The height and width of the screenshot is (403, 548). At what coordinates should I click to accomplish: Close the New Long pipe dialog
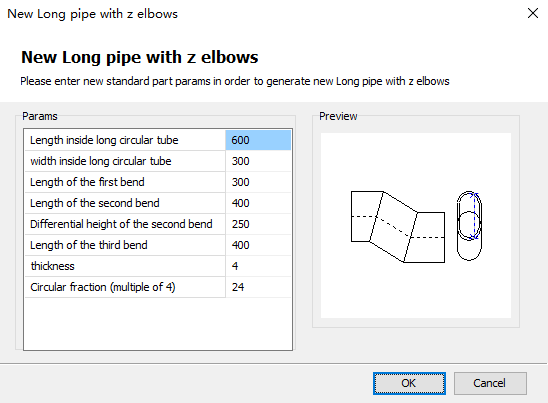533,14
